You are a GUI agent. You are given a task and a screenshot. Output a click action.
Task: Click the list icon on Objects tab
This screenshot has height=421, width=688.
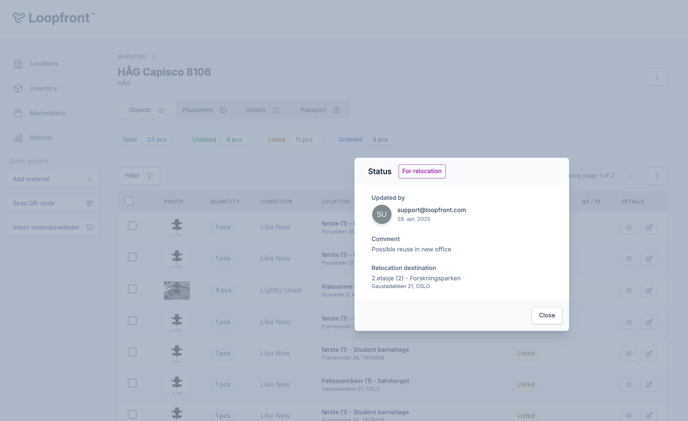click(161, 110)
